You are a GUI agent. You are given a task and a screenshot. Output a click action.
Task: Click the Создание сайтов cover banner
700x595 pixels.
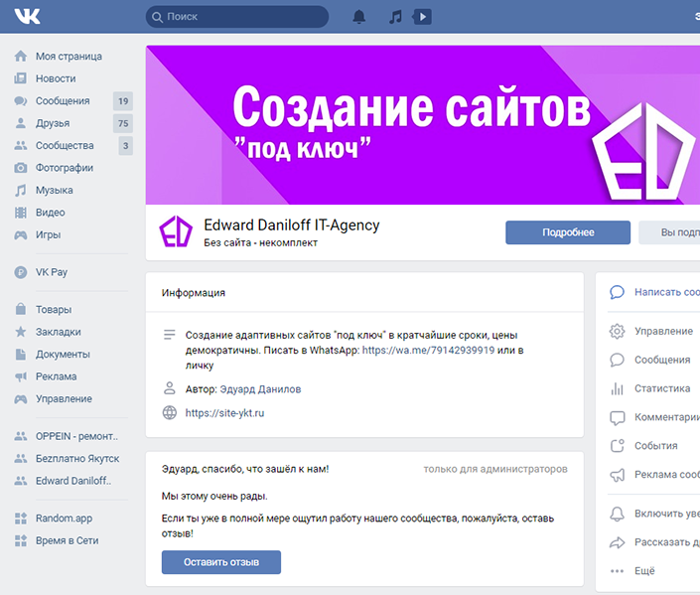(x=423, y=125)
